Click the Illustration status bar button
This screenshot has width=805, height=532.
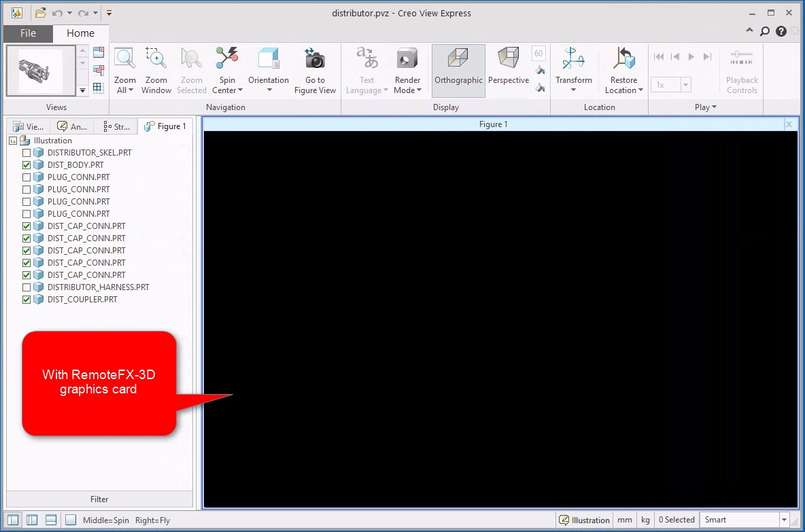click(584, 520)
